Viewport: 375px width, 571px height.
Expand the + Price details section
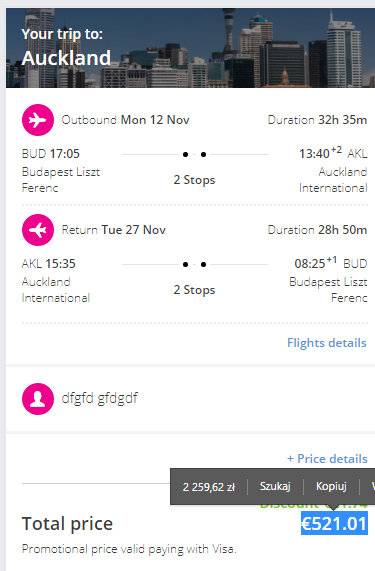[327, 458]
